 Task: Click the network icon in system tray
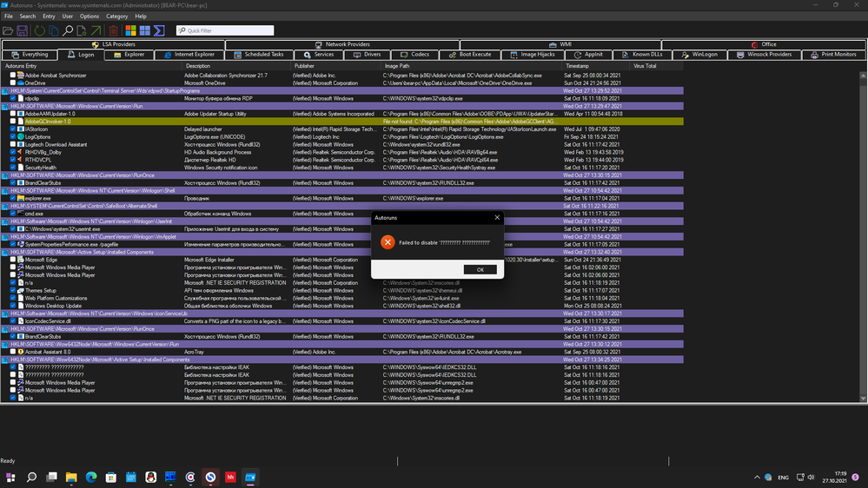800,477
